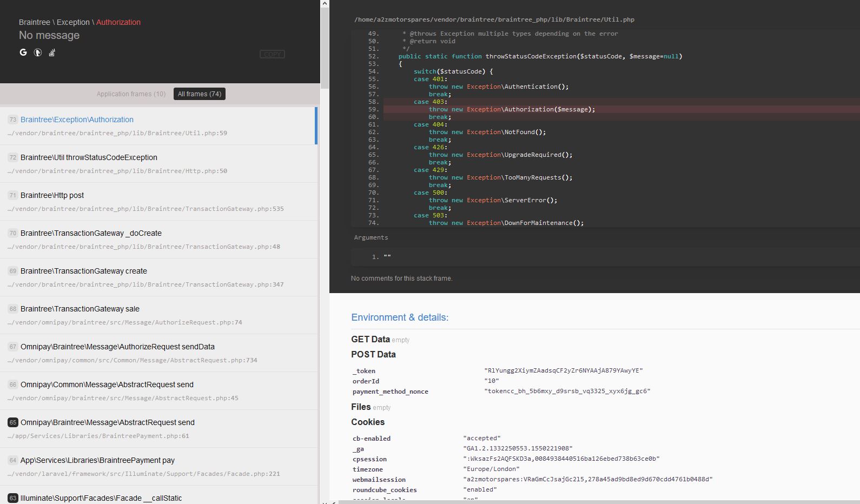Click the Cookies heading
The image size is (860, 504).
[x=368, y=422]
